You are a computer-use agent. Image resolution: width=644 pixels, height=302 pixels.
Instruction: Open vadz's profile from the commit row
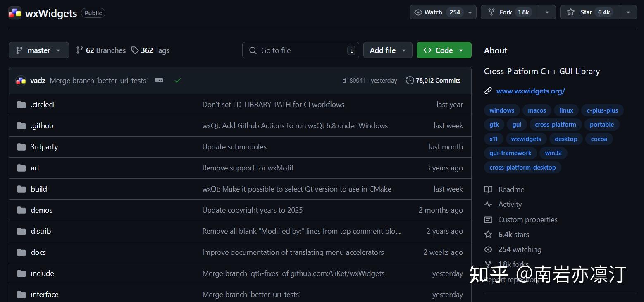pos(38,80)
